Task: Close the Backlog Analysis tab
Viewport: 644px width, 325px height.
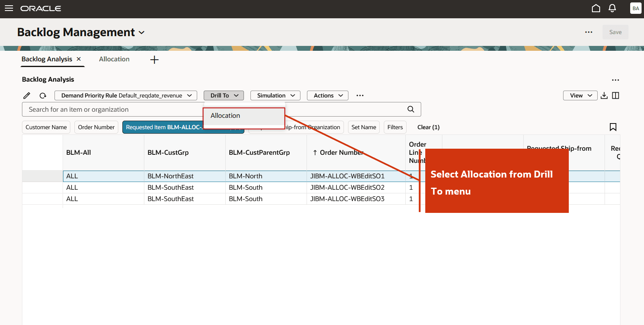Action: point(79,59)
